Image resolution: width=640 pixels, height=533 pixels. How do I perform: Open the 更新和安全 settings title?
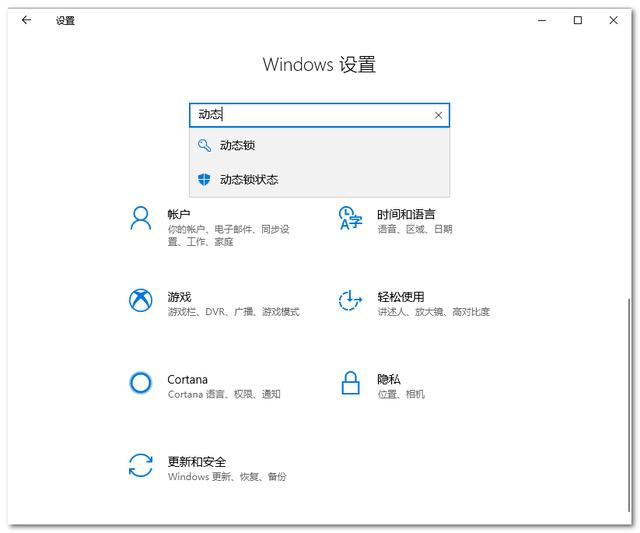pos(197,462)
